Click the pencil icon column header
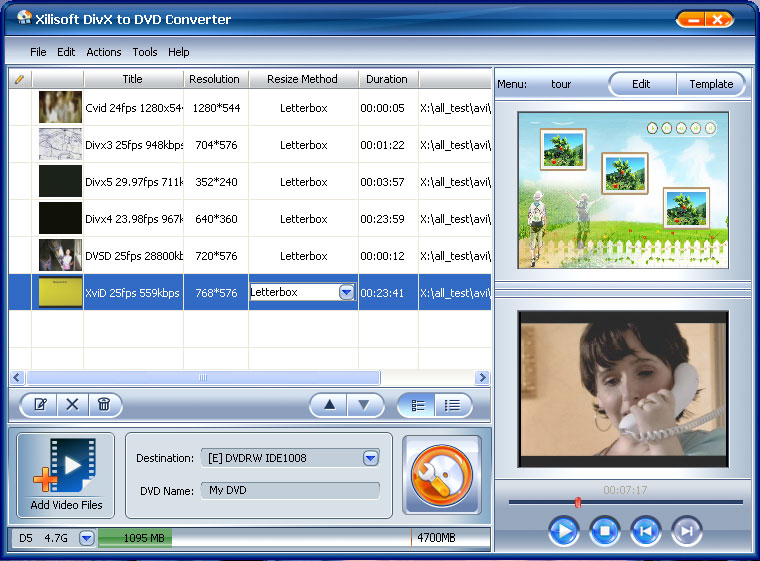 pyautogui.click(x=20, y=79)
